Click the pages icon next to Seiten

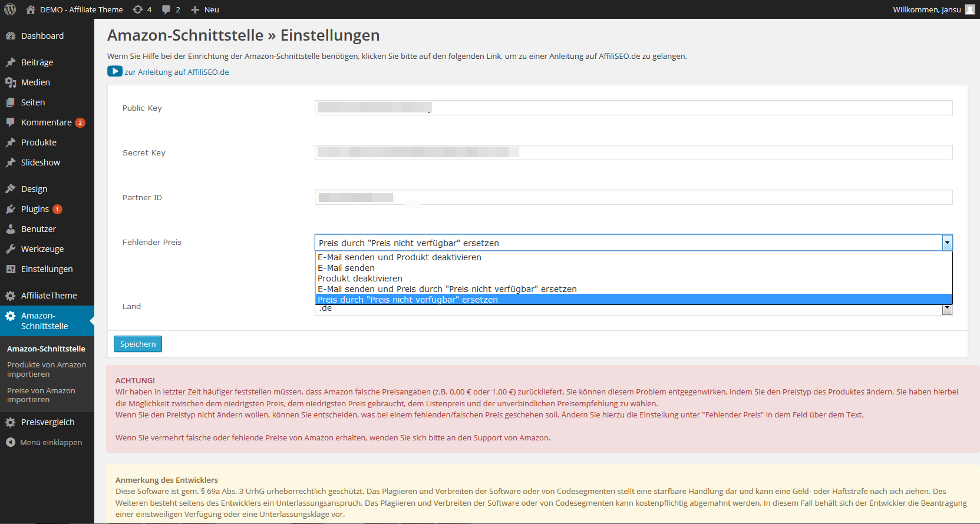tap(11, 102)
